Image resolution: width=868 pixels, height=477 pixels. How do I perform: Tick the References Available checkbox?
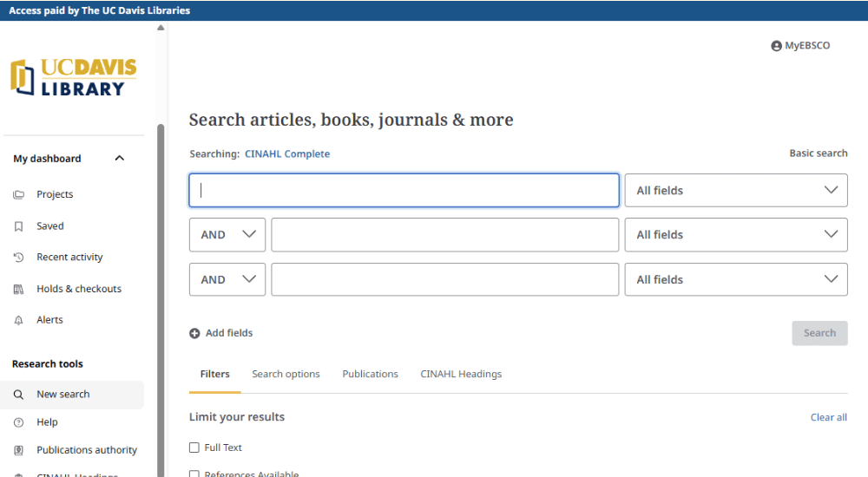point(194,474)
